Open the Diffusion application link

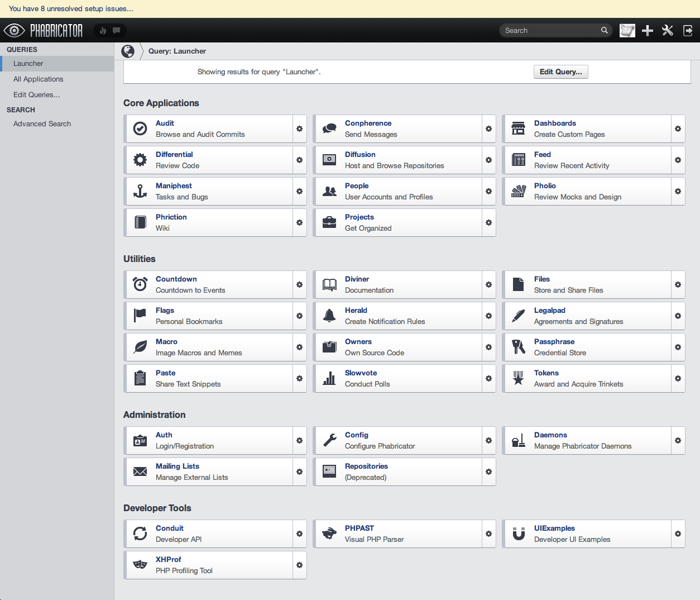(360, 155)
